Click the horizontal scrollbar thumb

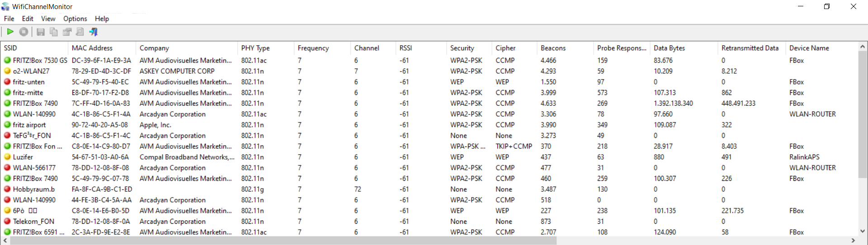[283, 240]
